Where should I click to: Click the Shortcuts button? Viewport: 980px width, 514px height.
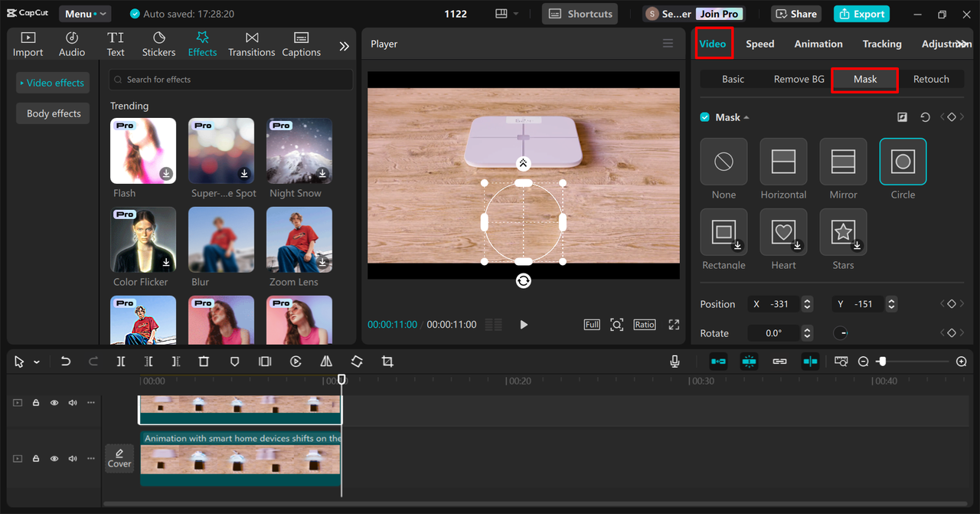coord(580,14)
